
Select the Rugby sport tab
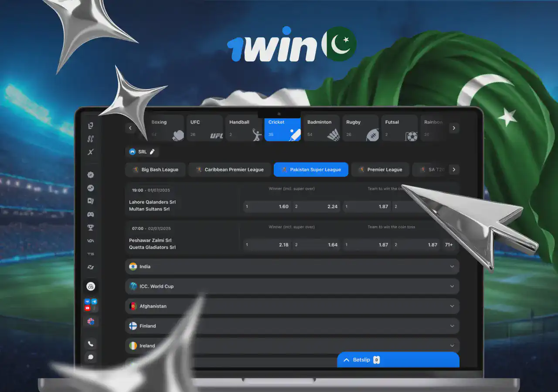[361, 128]
